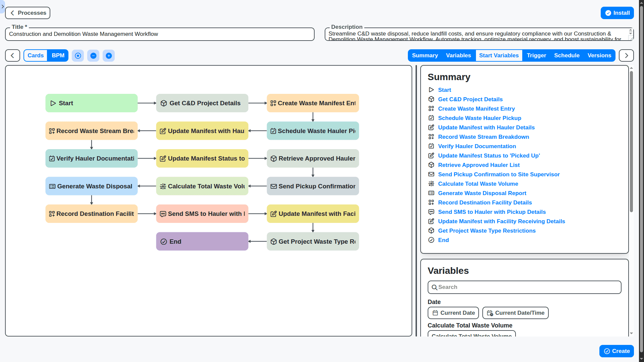Switch the view toggle to Cards

pyautogui.click(x=35, y=55)
